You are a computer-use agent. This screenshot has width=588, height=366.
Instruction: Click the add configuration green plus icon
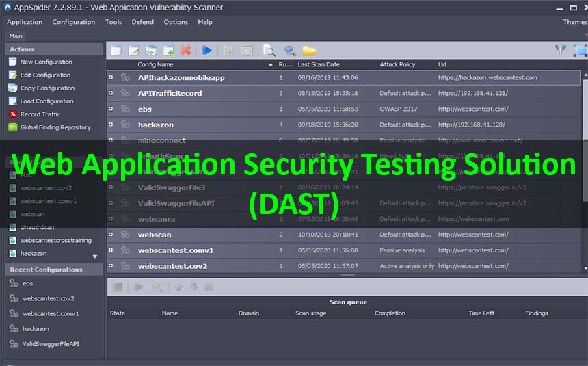168,51
